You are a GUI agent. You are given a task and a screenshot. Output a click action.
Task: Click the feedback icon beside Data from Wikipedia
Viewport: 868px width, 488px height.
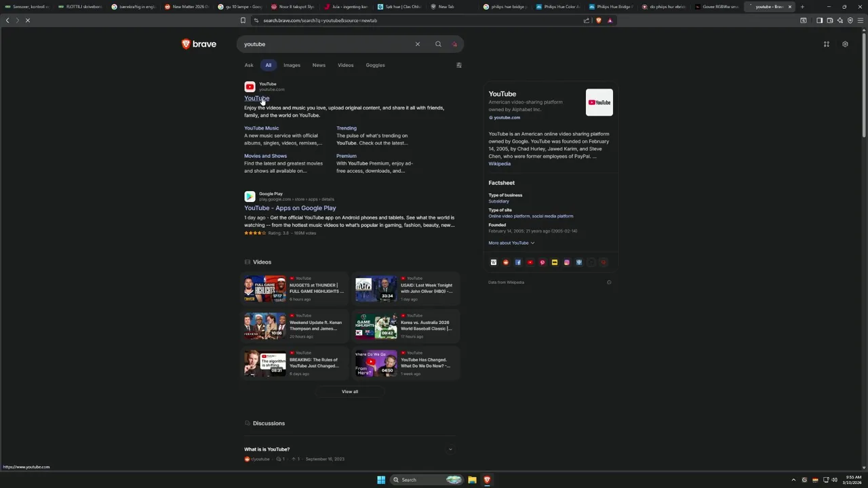(x=609, y=283)
